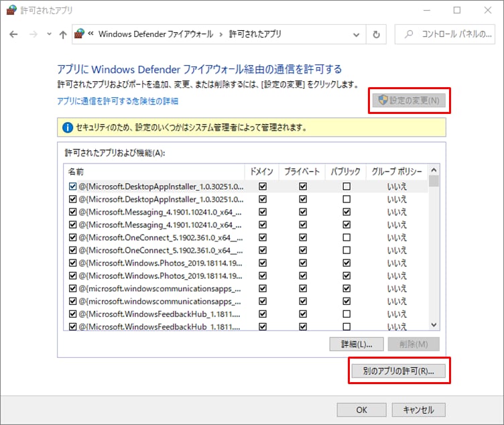
Task: Go back with the Back arrow
Action: [13, 34]
